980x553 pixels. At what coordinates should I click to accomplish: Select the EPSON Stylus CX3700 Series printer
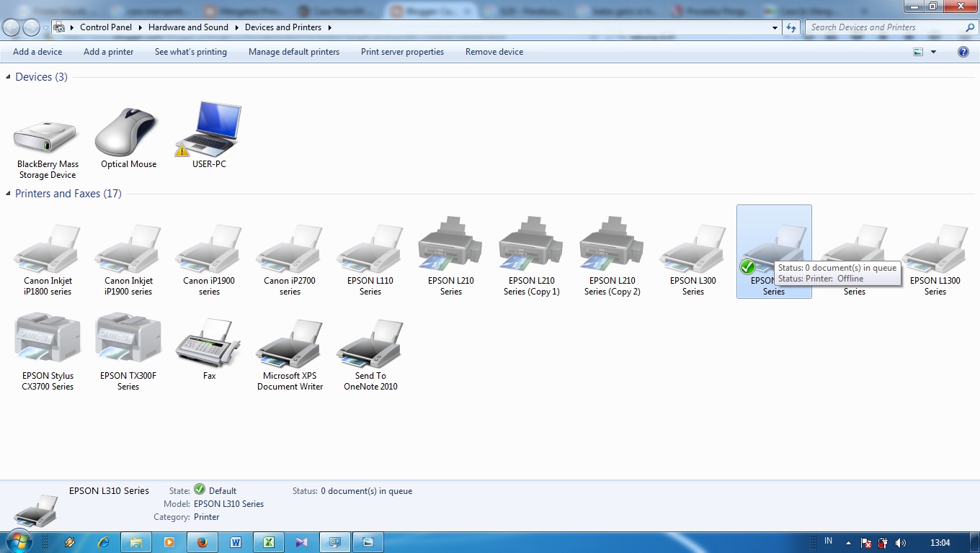[48, 353]
